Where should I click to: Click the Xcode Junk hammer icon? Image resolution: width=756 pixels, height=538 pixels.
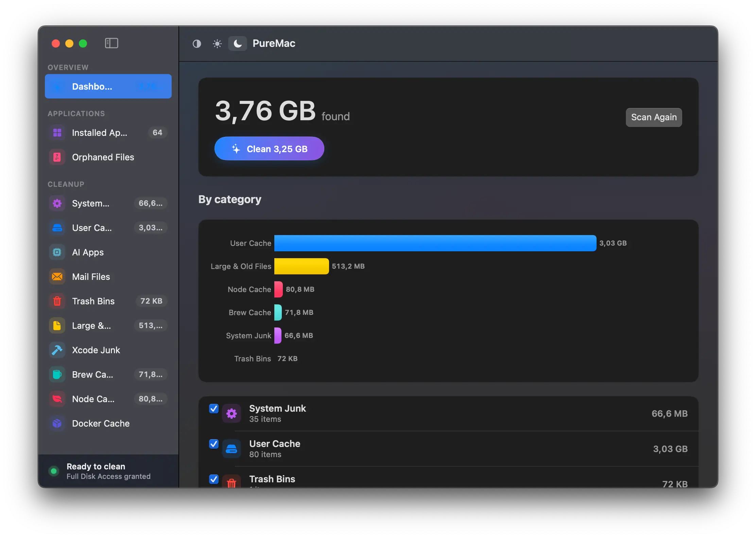(x=57, y=350)
